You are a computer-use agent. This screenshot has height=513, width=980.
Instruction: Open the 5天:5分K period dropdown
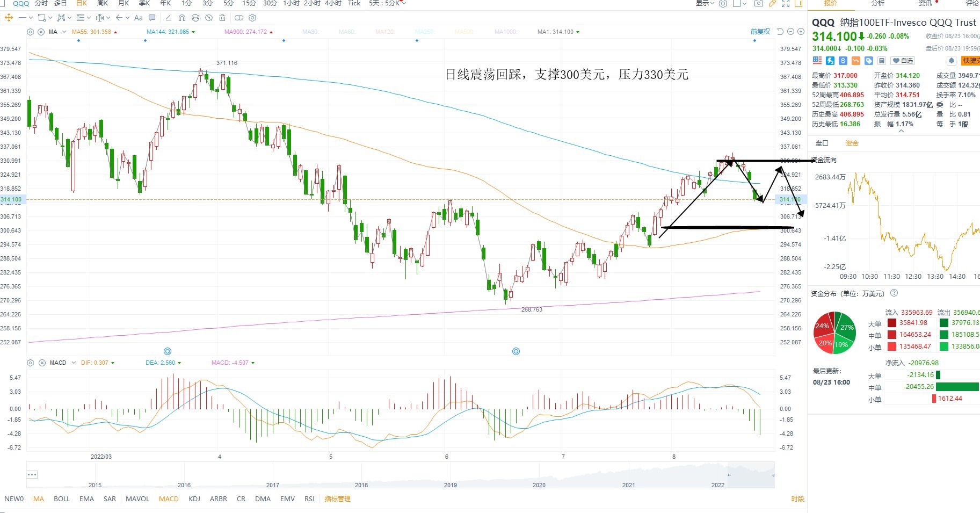(387, 3)
